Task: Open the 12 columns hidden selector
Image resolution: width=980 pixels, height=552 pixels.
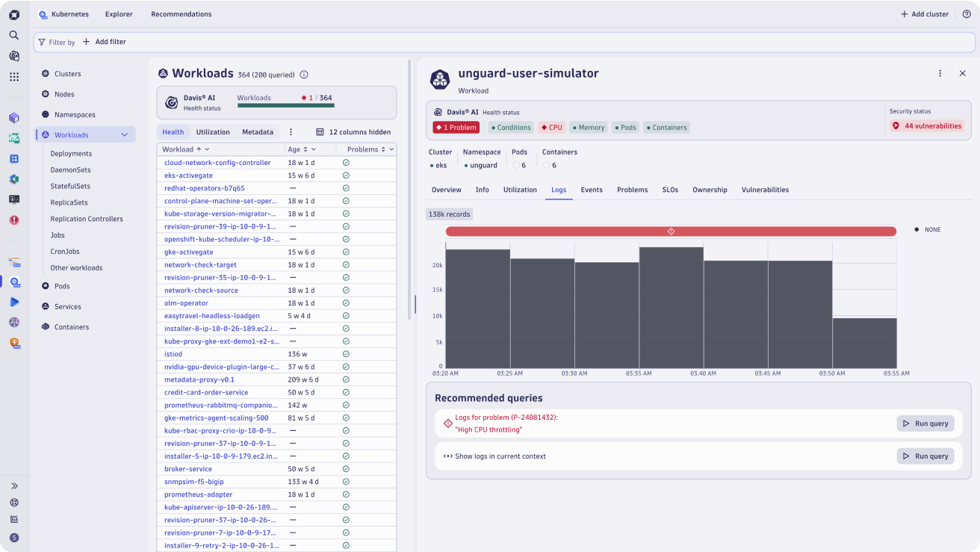Action: coord(353,132)
